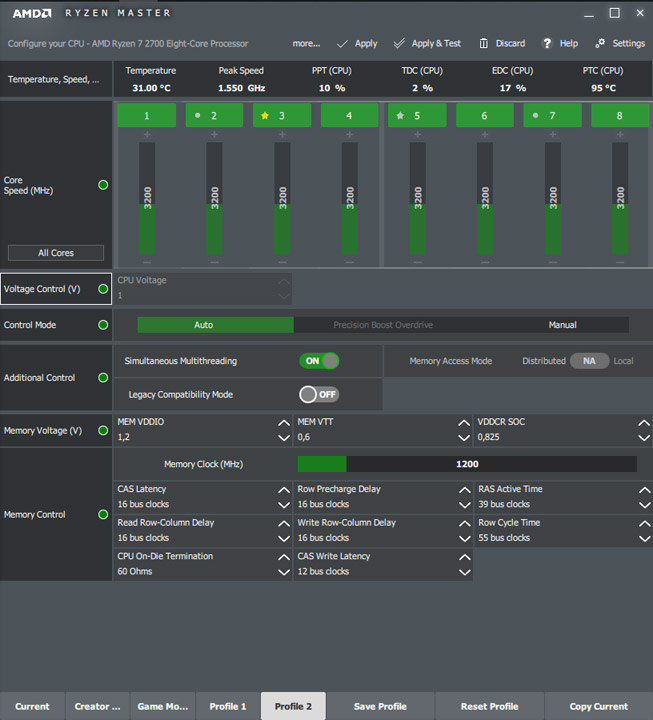Click the Discard trash icon

click(x=484, y=44)
